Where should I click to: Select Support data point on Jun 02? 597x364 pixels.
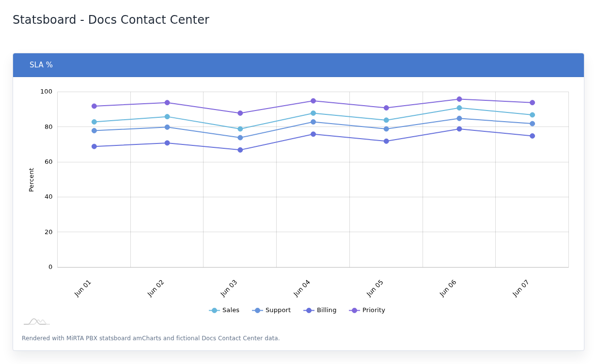[x=167, y=127]
